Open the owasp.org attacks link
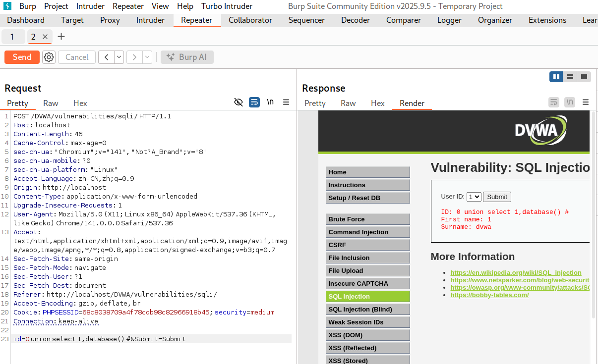 click(520, 288)
